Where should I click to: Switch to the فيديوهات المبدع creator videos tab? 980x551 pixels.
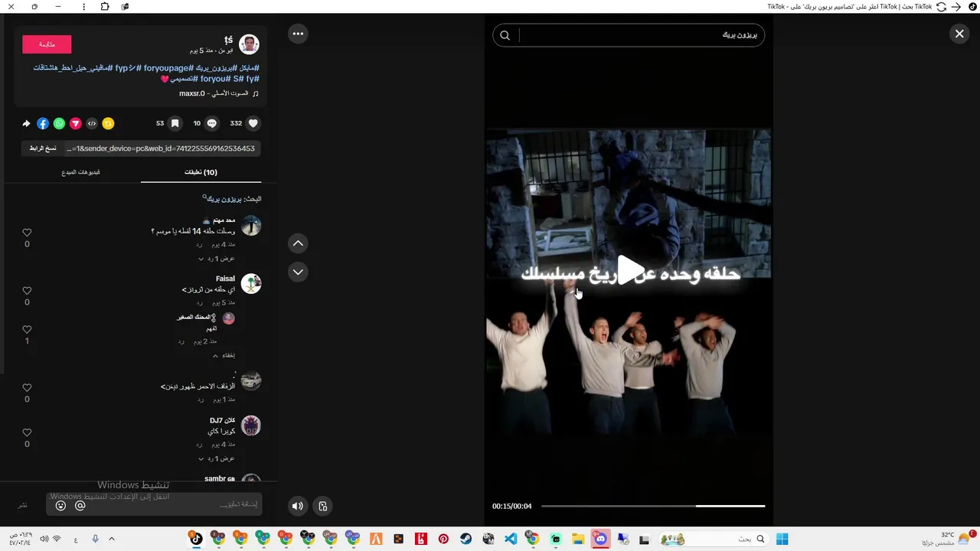tap(81, 172)
